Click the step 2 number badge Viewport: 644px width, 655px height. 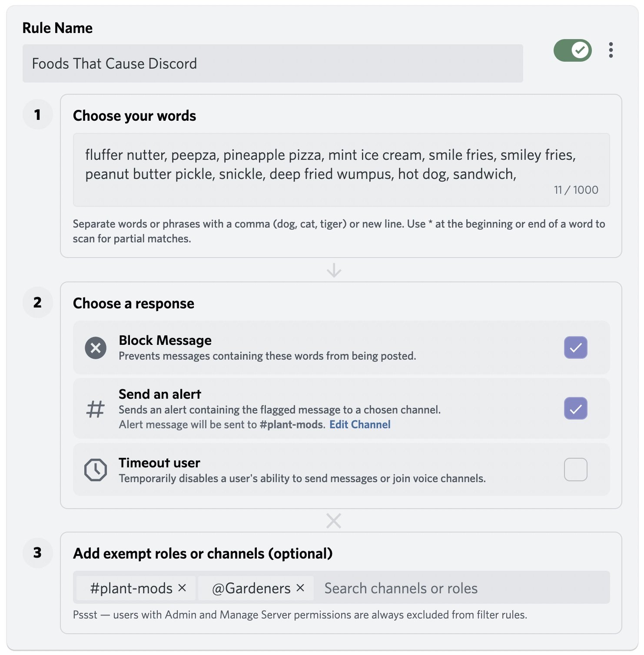37,302
